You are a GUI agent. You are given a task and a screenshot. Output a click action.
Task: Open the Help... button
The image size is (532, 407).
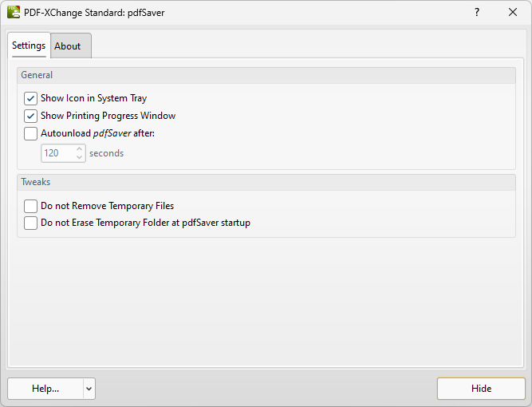point(45,389)
